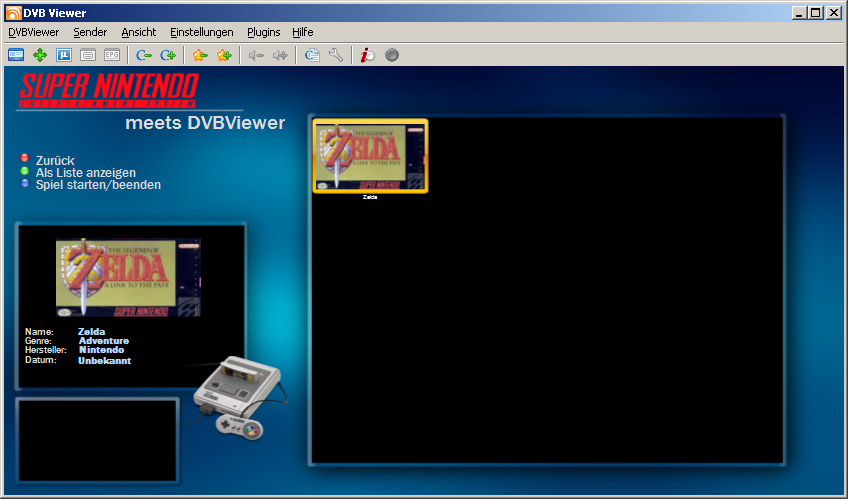
Task: Open the channel list document icon
Action: coord(312,55)
